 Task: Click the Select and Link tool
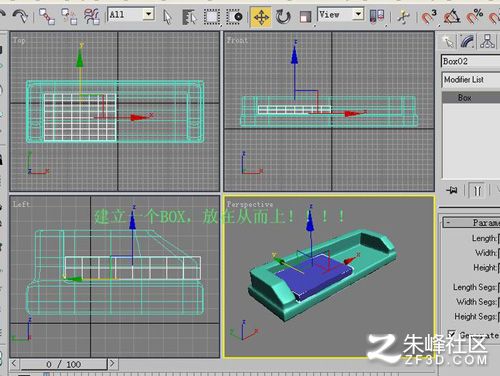(x=47, y=16)
